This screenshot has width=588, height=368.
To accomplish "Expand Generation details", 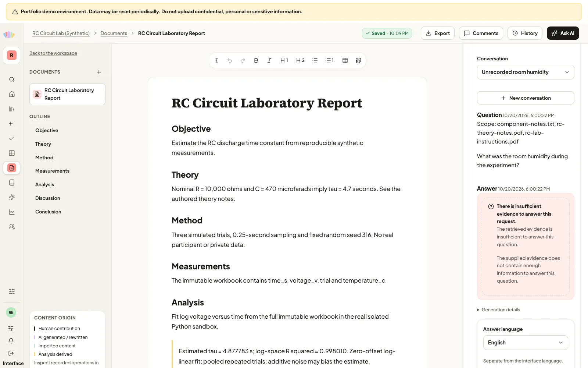I will (499, 310).
